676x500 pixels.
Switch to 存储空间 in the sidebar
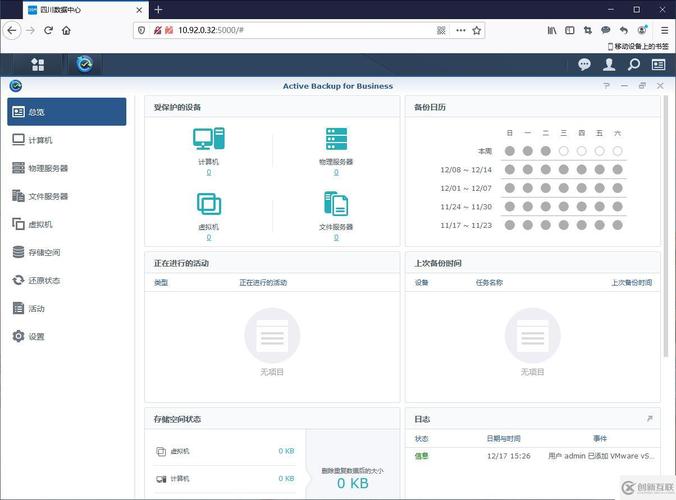click(x=67, y=252)
